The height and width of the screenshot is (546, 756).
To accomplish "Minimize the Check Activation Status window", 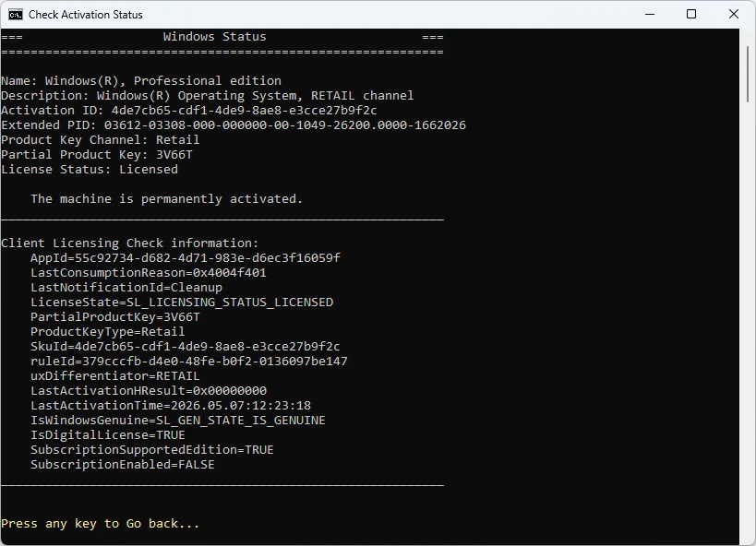I will pyautogui.click(x=650, y=15).
